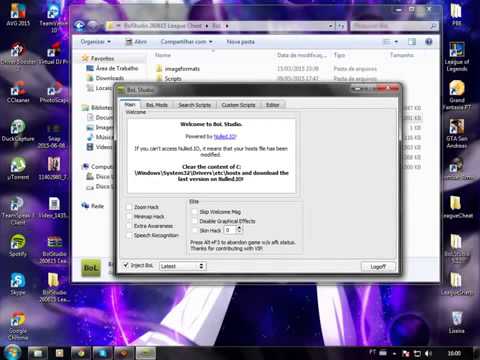Open the AVG 2015 desktop icon
Viewport: 480px width, 360px height.
tap(18, 14)
